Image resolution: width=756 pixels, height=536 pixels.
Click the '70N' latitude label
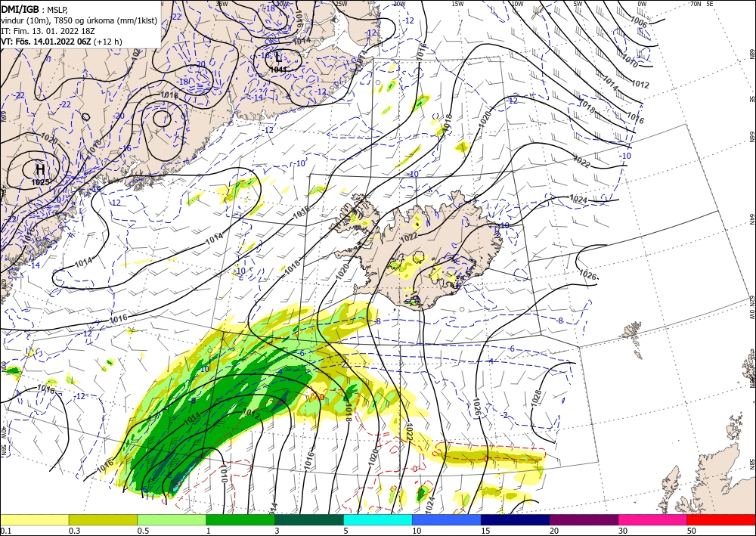click(696, 4)
